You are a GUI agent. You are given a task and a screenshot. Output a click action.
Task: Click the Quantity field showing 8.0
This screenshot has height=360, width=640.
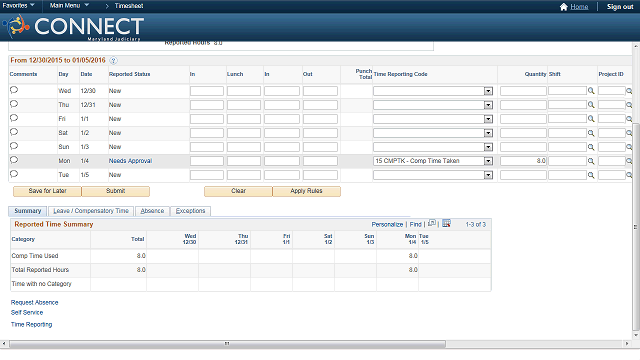point(523,161)
